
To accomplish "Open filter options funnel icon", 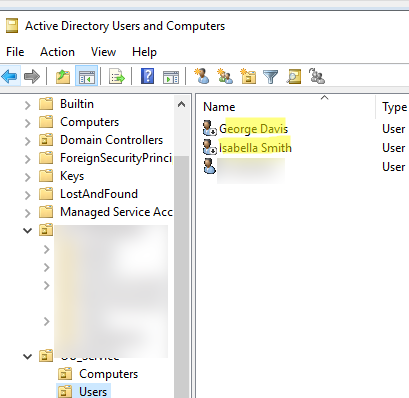I will [271, 77].
